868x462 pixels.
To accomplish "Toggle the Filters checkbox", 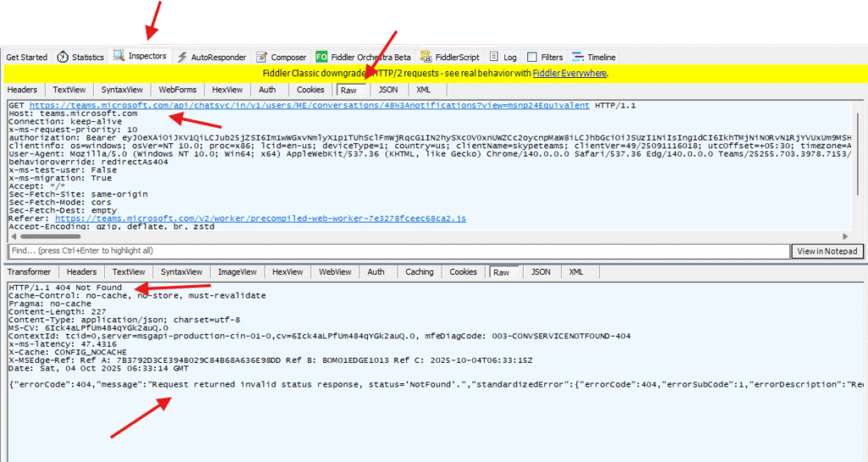I will 532,58.
